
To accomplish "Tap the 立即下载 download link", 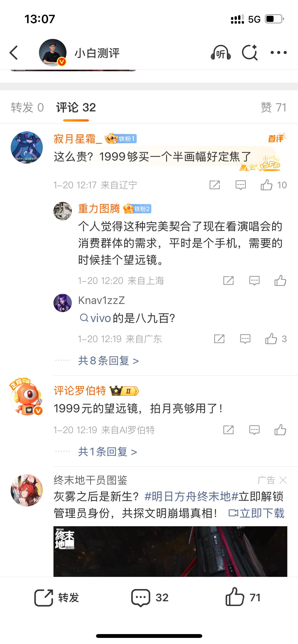I will coord(256,513).
